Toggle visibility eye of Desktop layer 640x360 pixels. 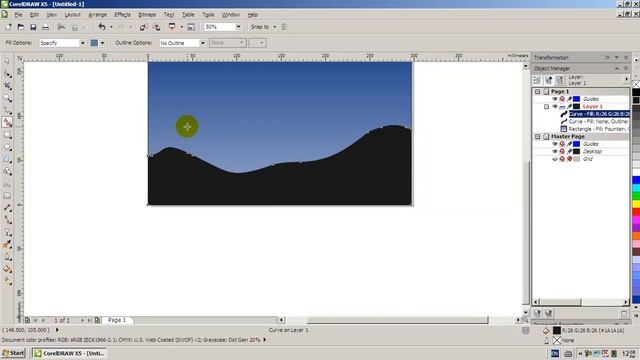pyautogui.click(x=555, y=151)
